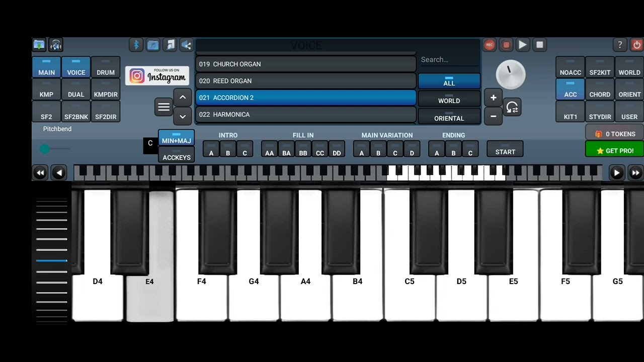Switch to the VOICE tab
The image size is (644, 362).
[x=76, y=67]
